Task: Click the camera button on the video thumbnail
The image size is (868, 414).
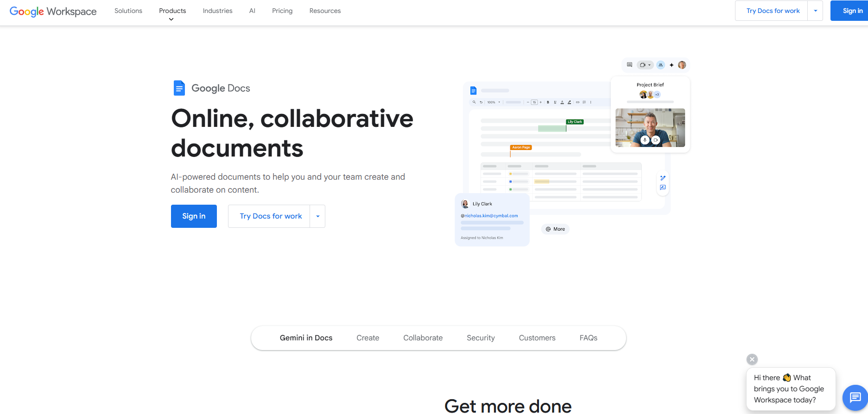Action: 656,140
